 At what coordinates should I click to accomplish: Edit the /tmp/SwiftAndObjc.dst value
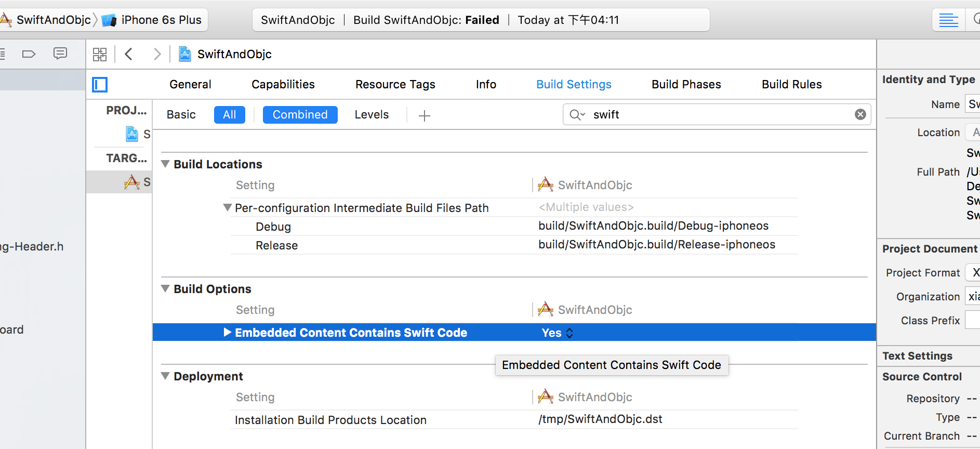(x=600, y=419)
